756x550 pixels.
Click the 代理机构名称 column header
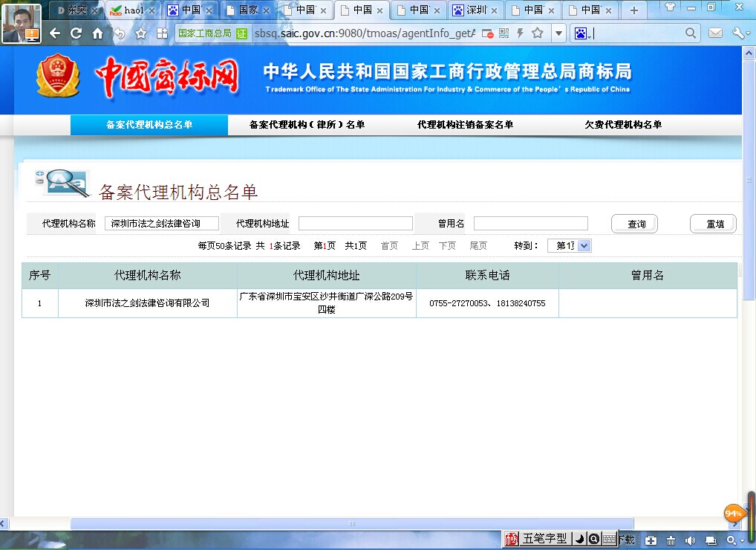(148, 276)
